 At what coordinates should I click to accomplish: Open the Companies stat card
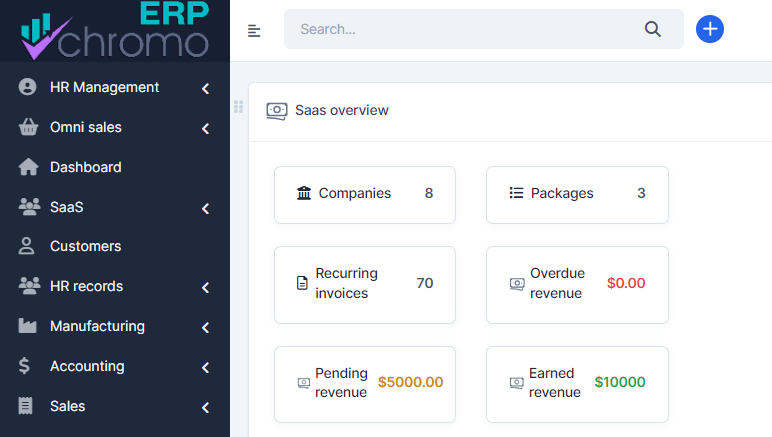point(364,194)
